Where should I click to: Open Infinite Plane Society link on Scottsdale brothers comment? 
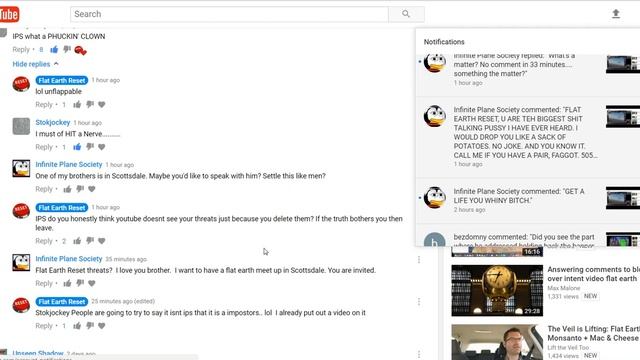[69, 164]
